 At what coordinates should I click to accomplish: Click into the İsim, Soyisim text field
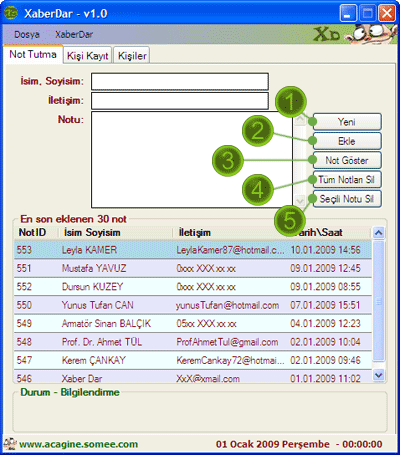[180, 81]
